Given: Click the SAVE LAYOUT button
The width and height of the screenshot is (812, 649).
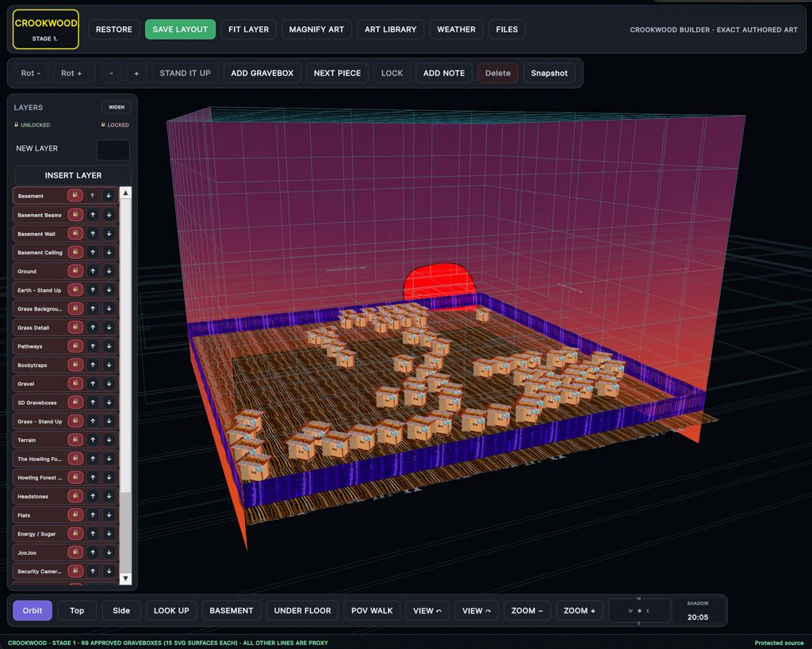Looking at the screenshot, I should click(180, 29).
